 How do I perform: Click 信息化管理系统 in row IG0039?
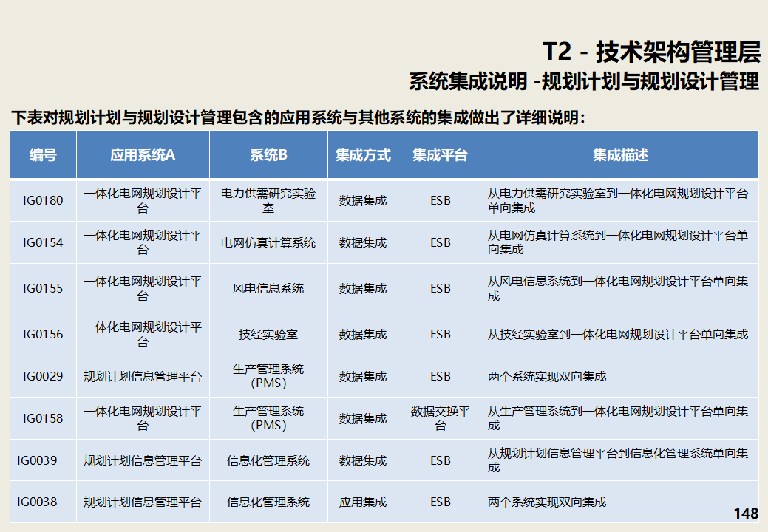268,460
